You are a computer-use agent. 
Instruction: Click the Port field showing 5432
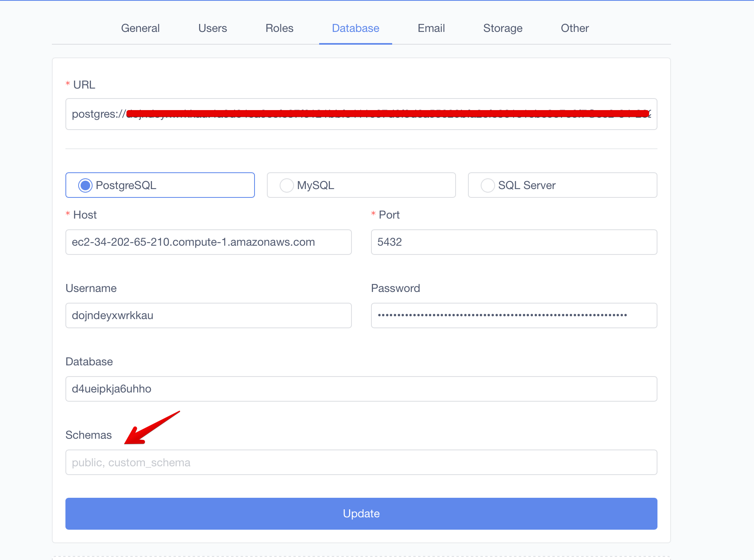514,242
